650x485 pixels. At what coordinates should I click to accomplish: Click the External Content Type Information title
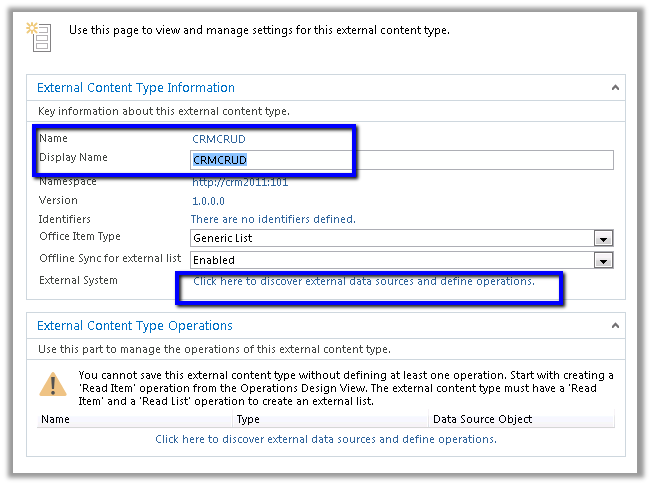click(x=136, y=88)
